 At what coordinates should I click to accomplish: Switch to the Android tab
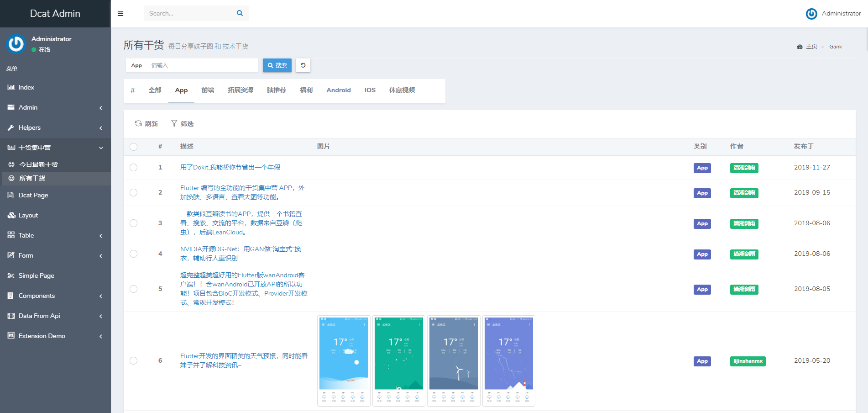coord(338,90)
